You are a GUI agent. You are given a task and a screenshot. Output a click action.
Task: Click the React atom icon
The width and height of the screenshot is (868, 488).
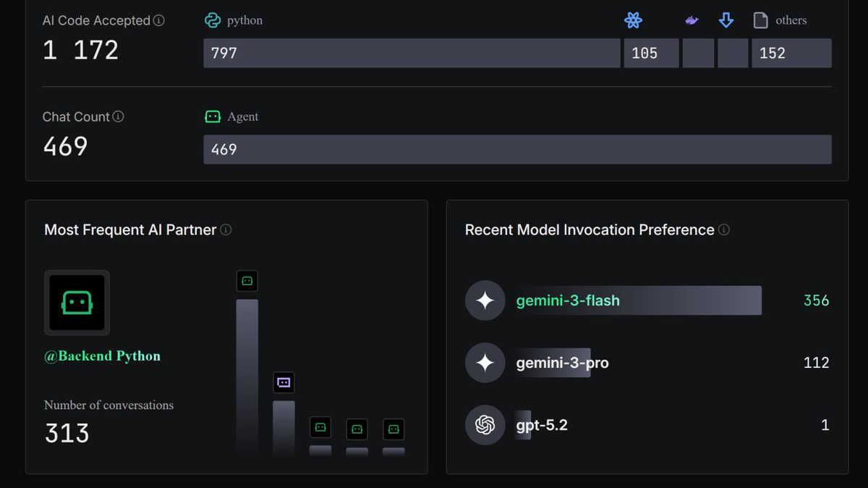(x=633, y=20)
